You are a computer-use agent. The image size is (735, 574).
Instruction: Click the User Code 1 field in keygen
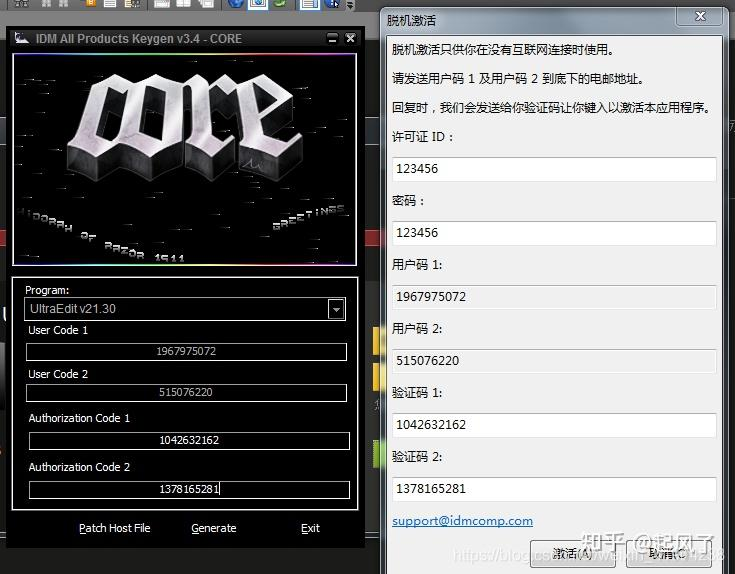pos(186,352)
